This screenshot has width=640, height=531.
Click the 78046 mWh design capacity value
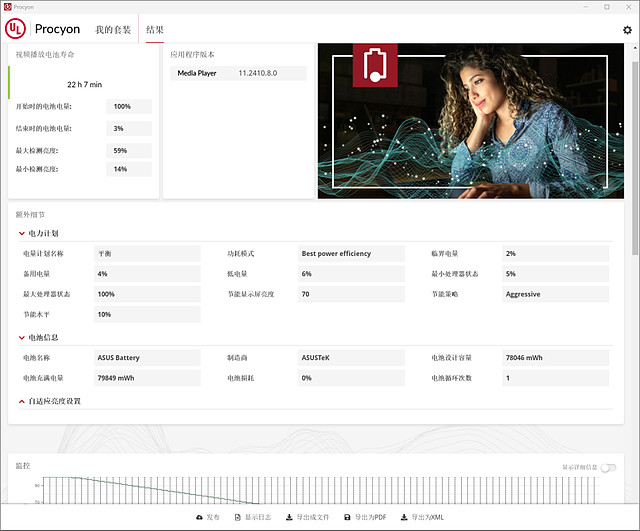[555, 358]
